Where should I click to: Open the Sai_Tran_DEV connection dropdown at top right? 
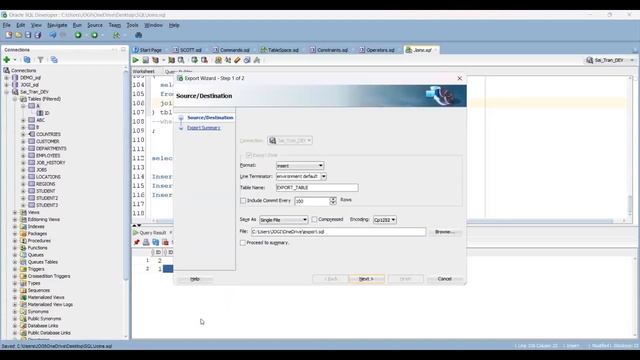tap(610, 60)
